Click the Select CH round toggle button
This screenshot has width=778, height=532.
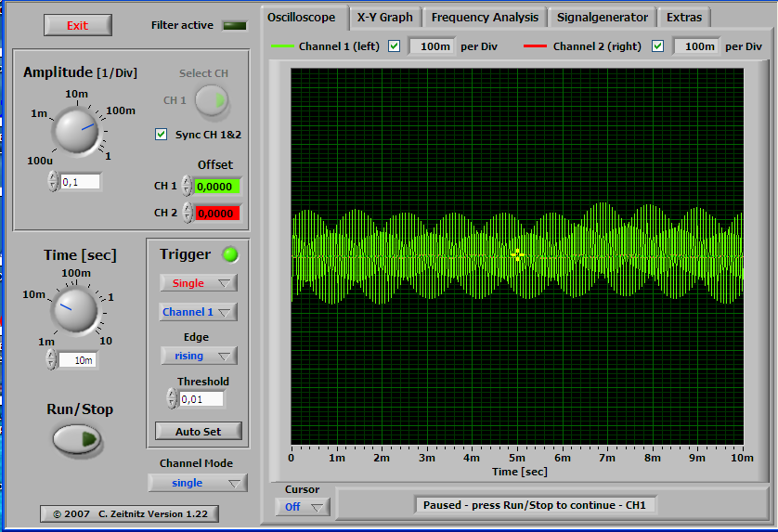(x=212, y=100)
